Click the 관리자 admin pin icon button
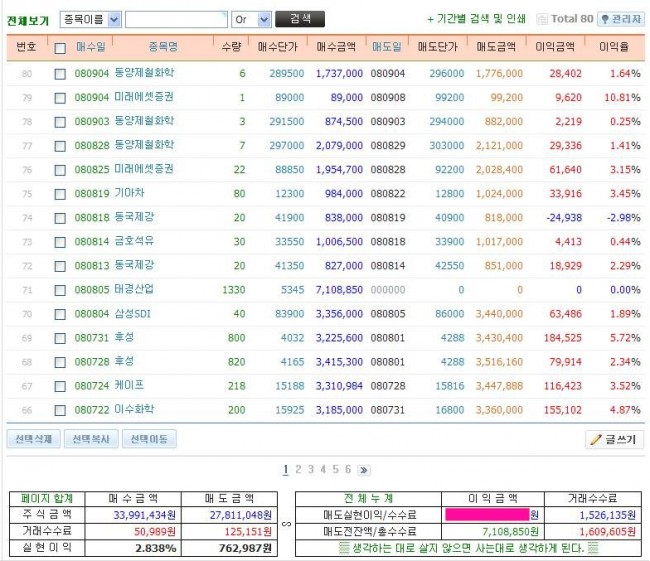This screenshot has height=561, width=650. click(621, 19)
